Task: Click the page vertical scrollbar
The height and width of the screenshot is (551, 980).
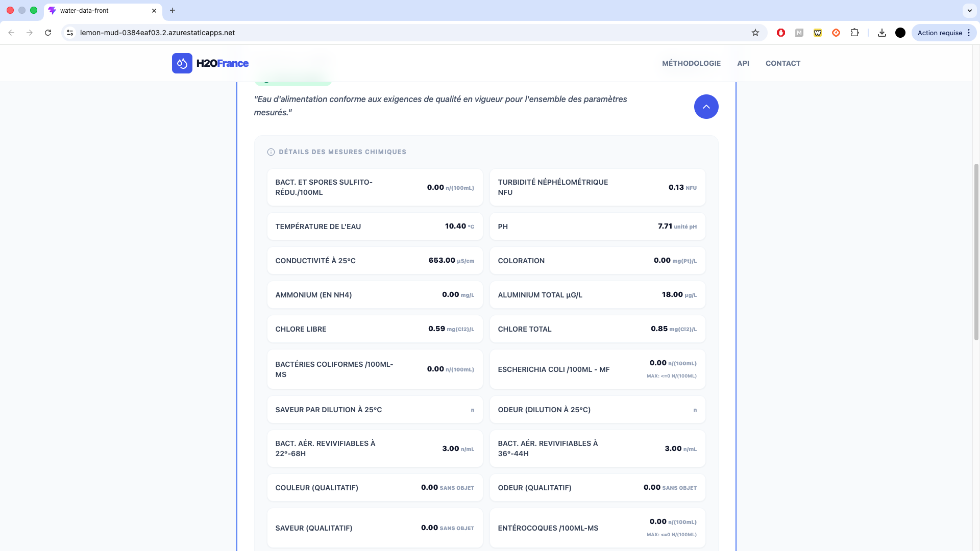Action: point(976,252)
